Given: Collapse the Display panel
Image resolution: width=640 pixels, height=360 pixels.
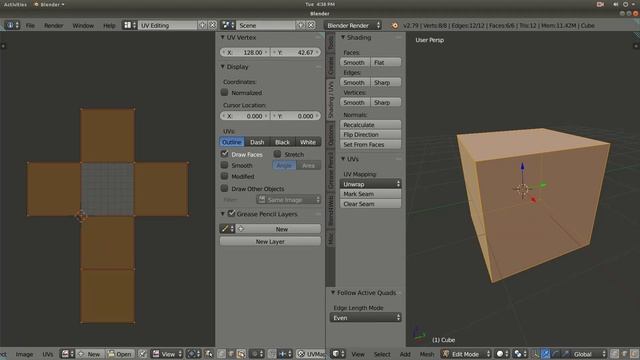Looking at the screenshot, I should [x=223, y=67].
